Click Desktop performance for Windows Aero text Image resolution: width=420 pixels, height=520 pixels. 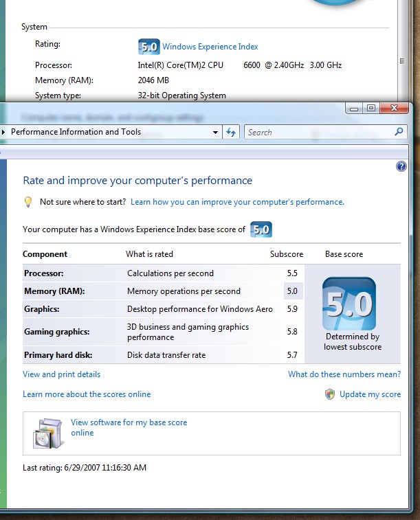[x=200, y=309]
